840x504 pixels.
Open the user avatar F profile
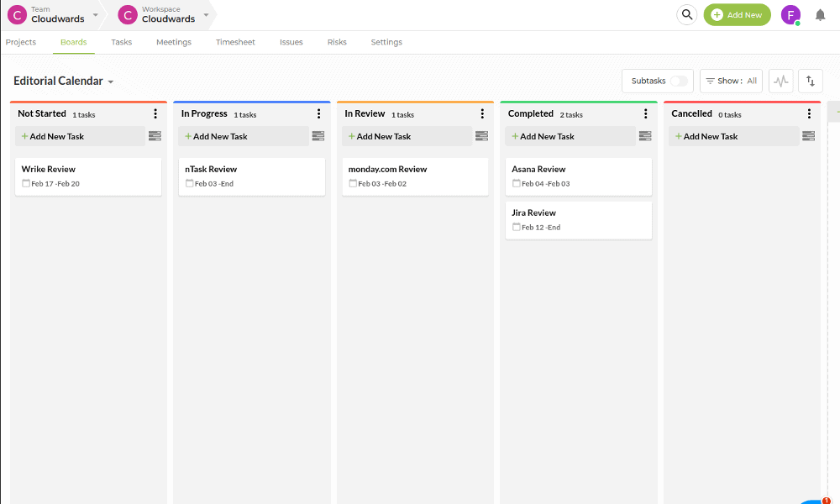tap(790, 15)
